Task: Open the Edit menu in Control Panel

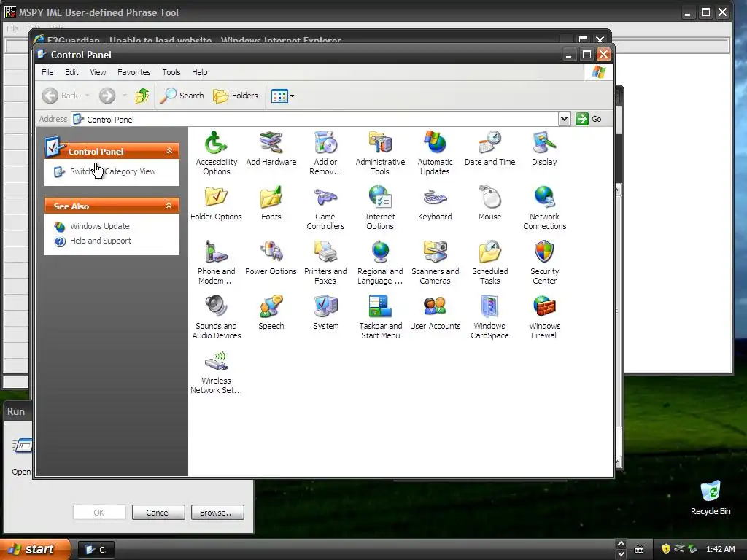Action: [71, 72]
